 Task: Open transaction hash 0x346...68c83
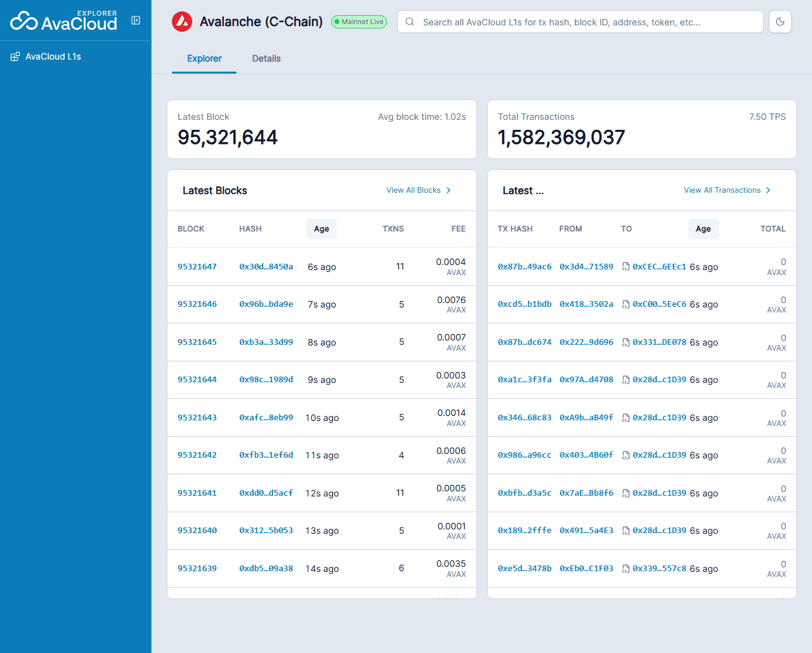pyautogui.click(x=525, y=418)
